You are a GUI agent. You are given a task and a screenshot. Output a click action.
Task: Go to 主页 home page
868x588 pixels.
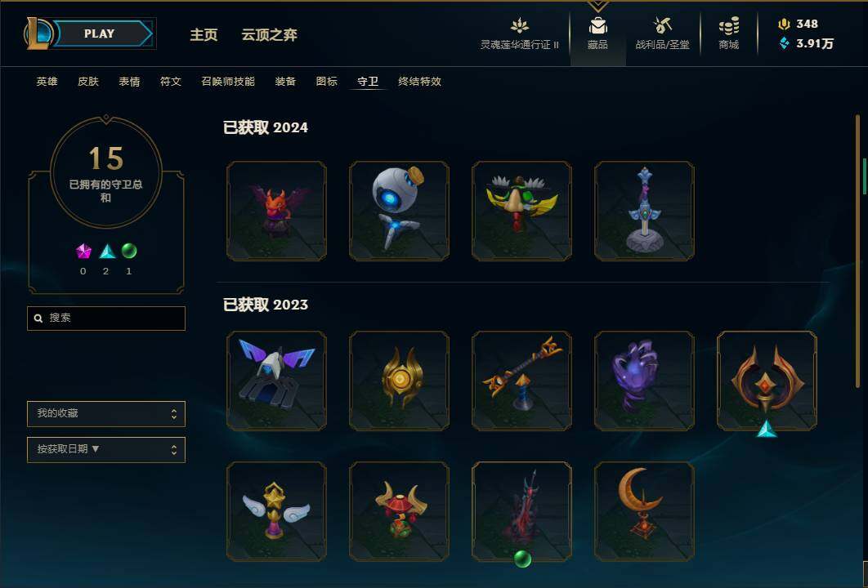tap(204, 35)
